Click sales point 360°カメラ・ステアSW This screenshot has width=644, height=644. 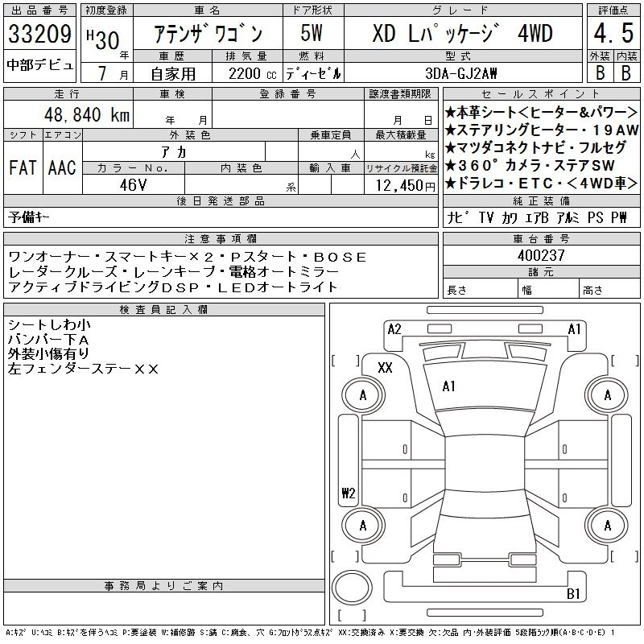[x=530, y=165]
